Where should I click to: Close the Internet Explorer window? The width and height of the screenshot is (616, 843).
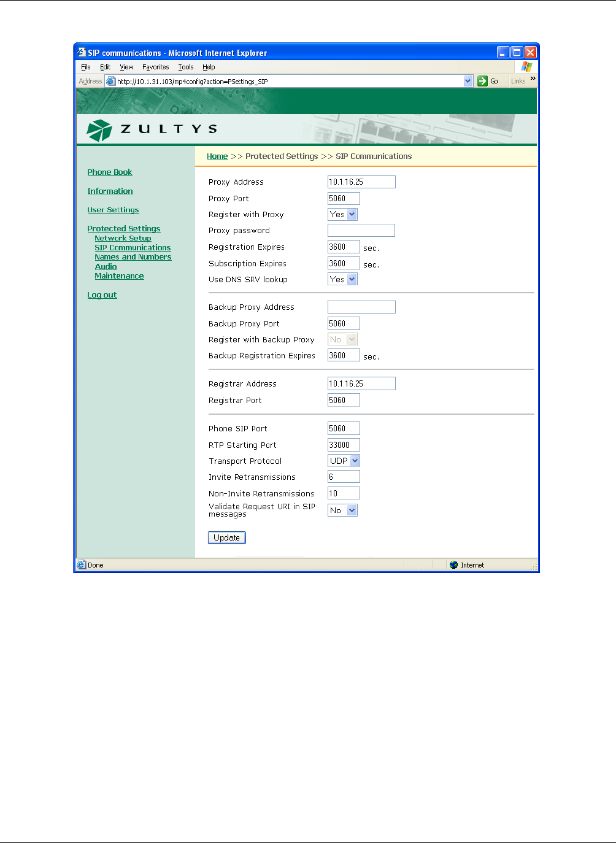tap(531, 52)
